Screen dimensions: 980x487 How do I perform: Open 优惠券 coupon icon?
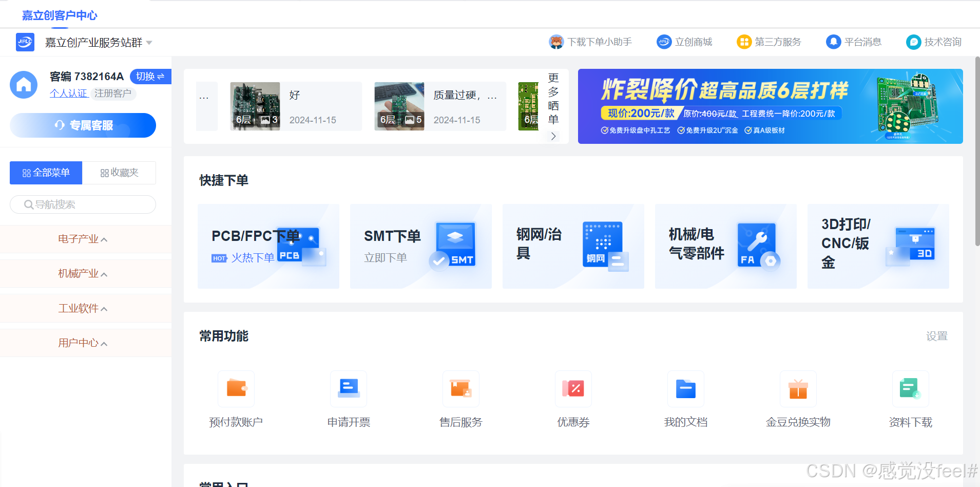coord(573,388)
